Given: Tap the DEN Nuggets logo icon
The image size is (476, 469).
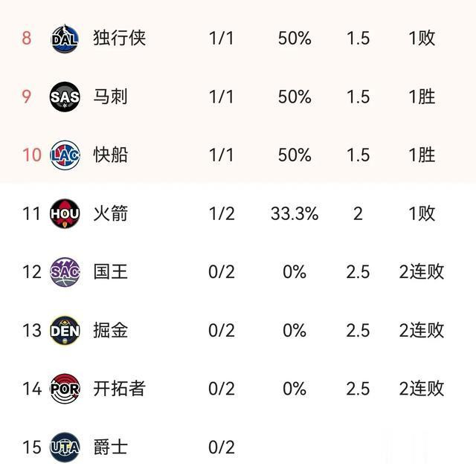Looking at the screenshot, I should coord(65,330).
